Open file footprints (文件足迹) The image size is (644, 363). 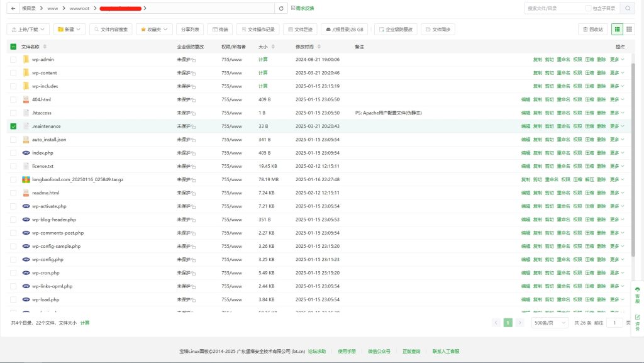click(x=300, y=29)
